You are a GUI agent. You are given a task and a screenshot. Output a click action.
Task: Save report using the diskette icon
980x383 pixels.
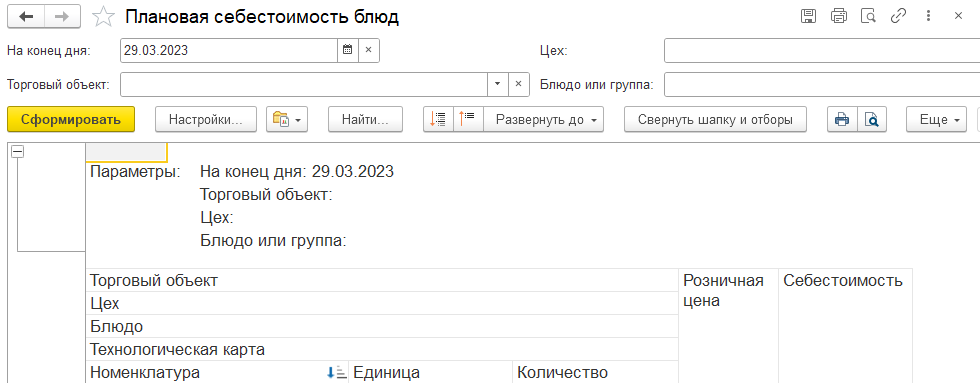coord(809,16)
